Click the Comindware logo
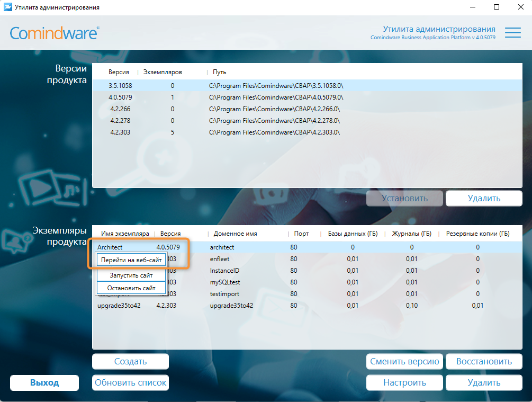Viewport: 532px width, 402px height. click(55, 33)
